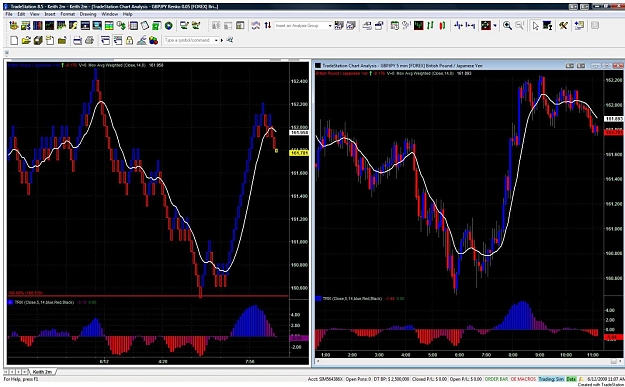Click the Data status indicator
The width and height of the screenshot is (625, 387).
570,379
